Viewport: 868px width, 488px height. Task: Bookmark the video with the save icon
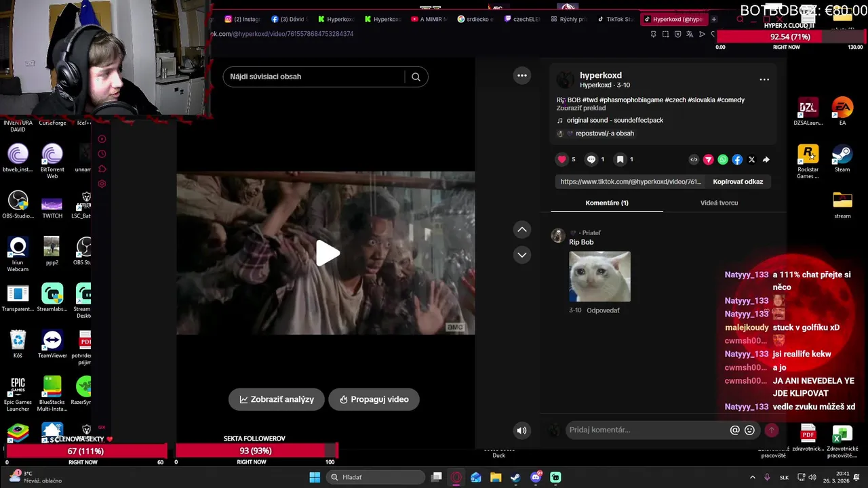(620, 159)
